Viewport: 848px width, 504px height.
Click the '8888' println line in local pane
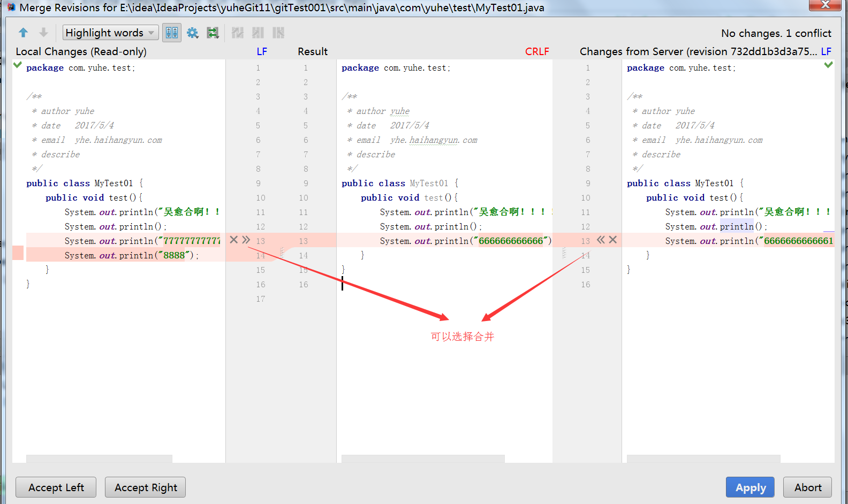(x=131, y=255)
